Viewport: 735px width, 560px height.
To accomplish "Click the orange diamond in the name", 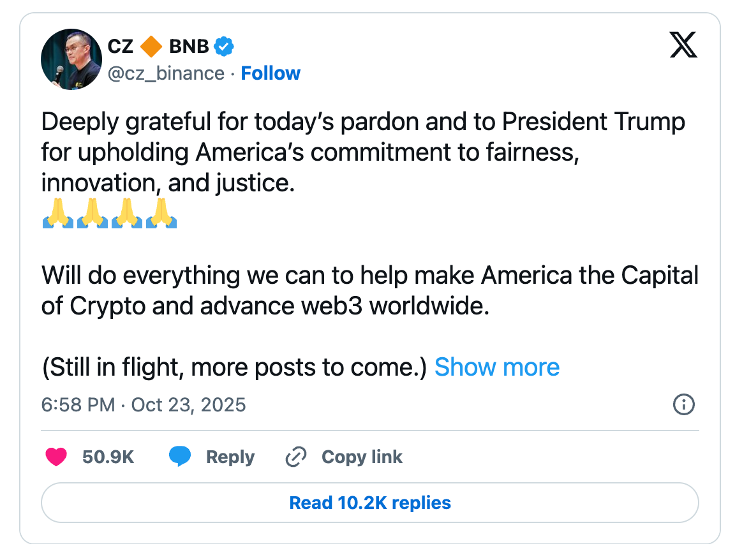I will [x=151, y=47].
